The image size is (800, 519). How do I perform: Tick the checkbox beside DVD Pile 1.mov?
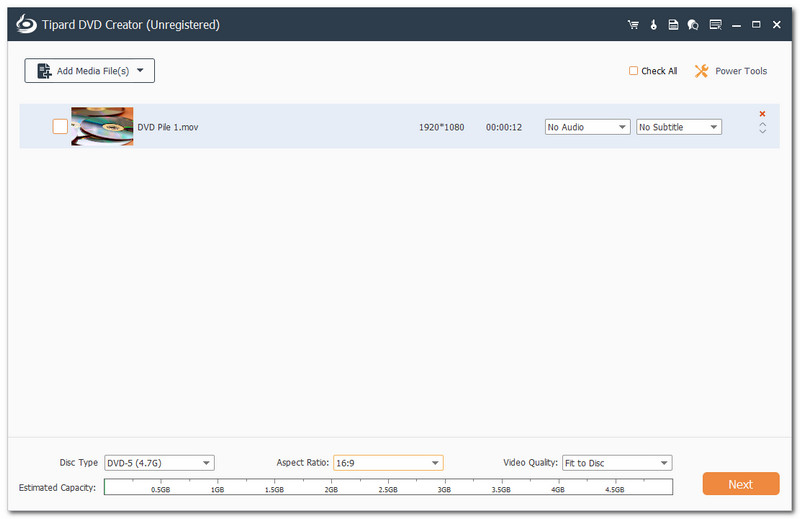(60, 127)
